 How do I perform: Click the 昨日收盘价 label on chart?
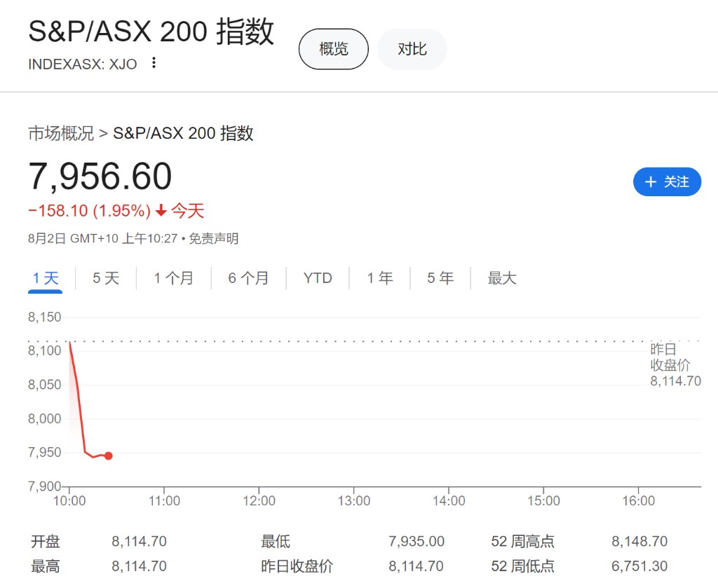(670, 357)
